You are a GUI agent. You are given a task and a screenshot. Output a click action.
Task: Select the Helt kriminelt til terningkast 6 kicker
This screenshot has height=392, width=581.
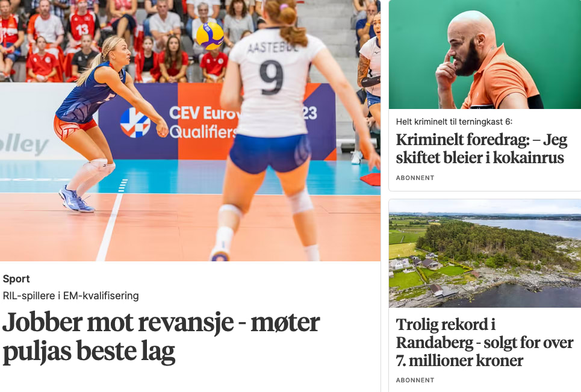pyautogui.click(x=454, y=122)
